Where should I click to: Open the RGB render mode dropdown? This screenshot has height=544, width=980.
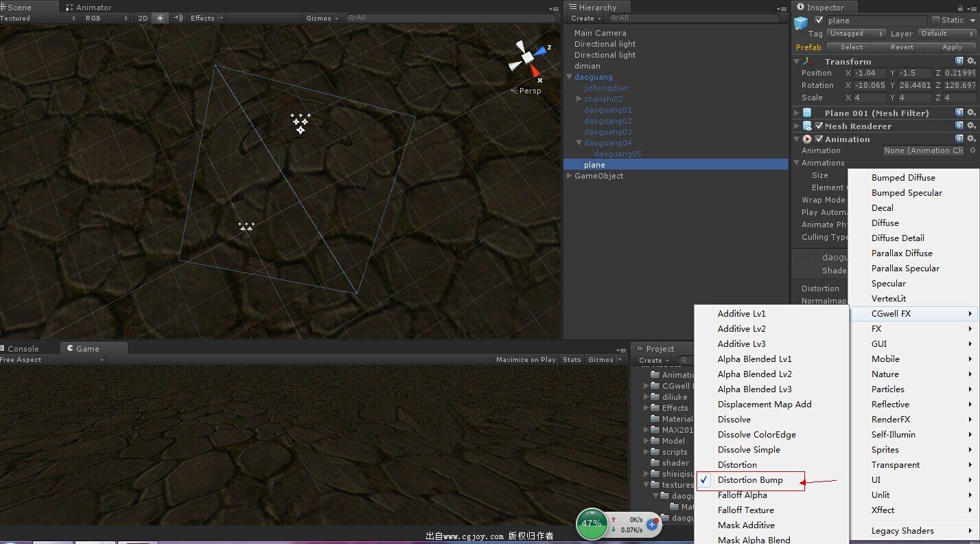pyautogui.click(x=106, y=19)
